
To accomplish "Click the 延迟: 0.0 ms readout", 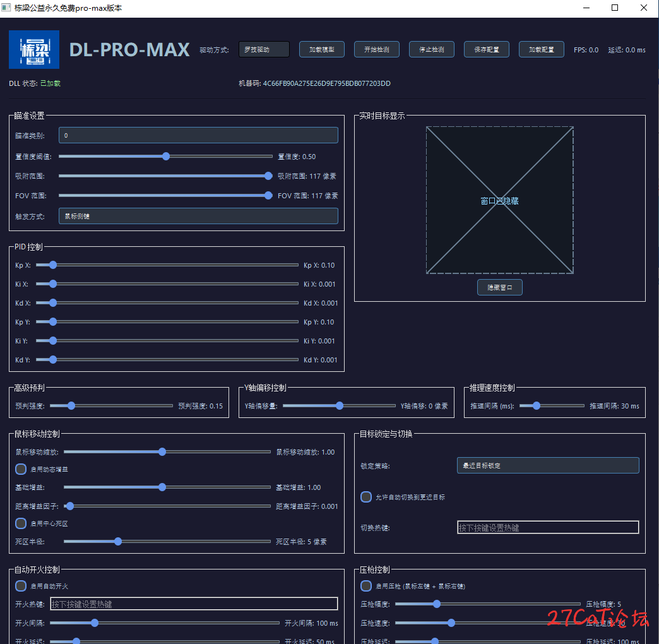I will point(627,50).
